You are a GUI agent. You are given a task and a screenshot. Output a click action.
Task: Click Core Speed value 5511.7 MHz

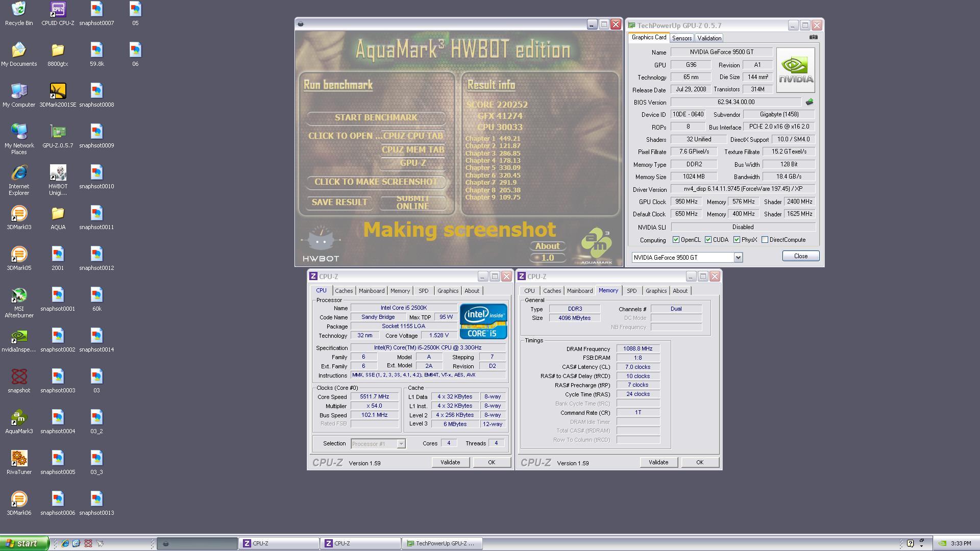point(375,397)
